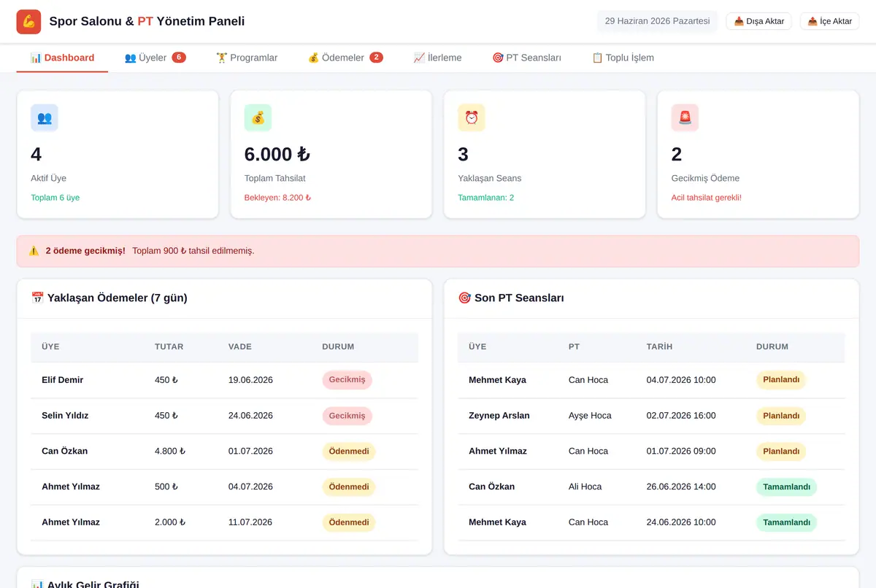Image resolution: width=876 pixels, height=588 pixels.
Task: Click the warning icon in overdue alert
Action: click(34, 251)
